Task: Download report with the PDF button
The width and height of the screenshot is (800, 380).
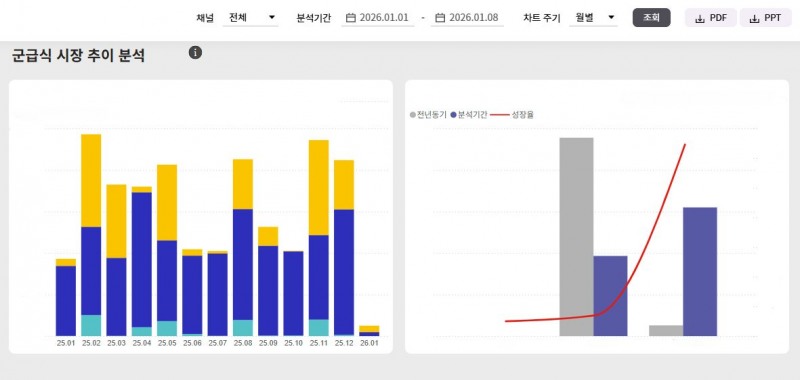Action: [711, 18]
